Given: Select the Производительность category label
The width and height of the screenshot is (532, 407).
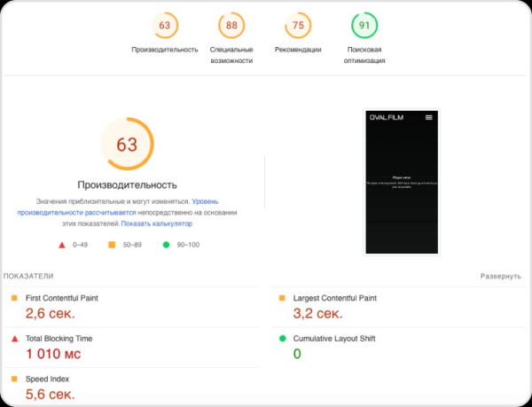Looking at the screenshot, I should 164,50.
